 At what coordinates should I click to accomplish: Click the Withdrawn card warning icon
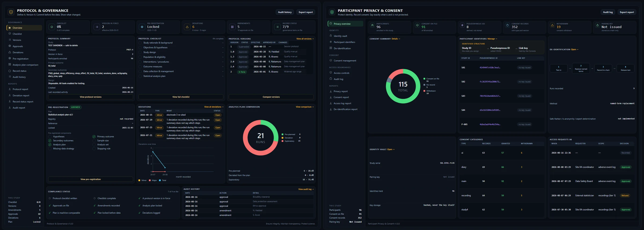[x=552, y=25]
